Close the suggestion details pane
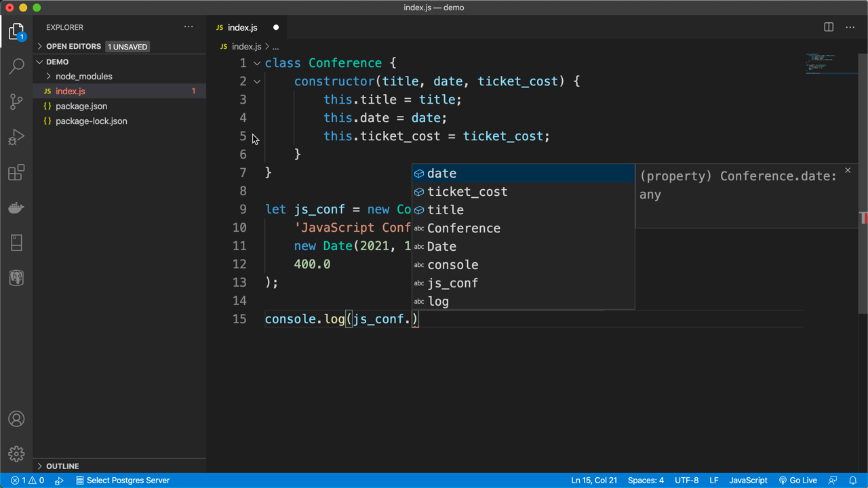 [x=848, y=170]
